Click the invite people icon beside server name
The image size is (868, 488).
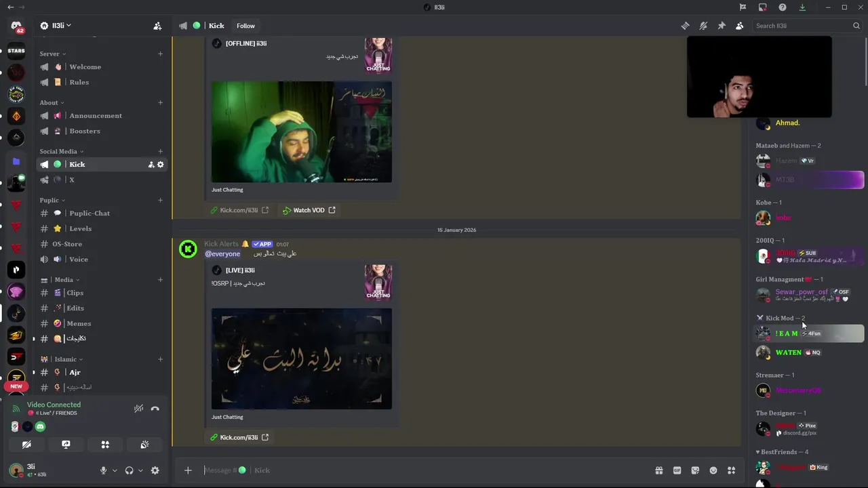coord(157,26)
